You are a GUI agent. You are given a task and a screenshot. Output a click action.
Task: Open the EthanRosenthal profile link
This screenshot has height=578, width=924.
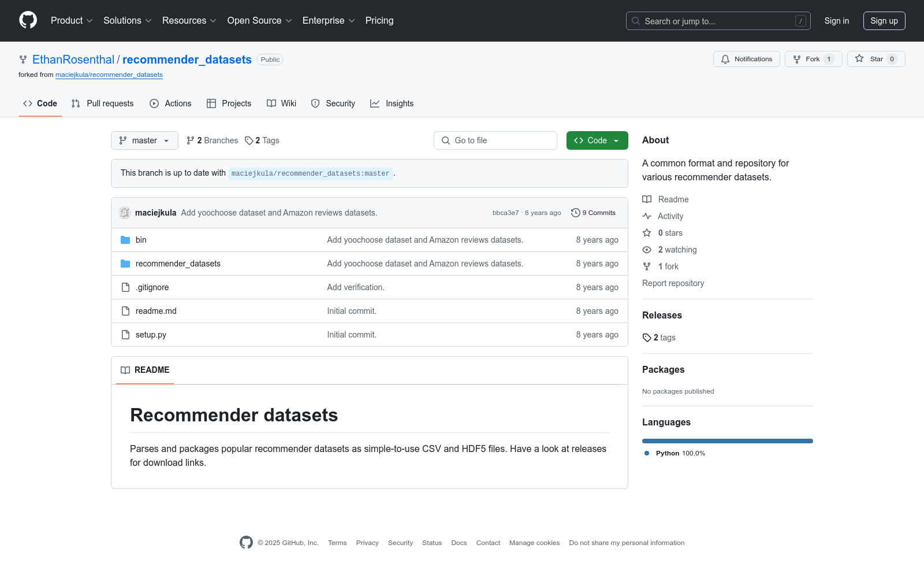pyautogui.click(x=73, y=60)
